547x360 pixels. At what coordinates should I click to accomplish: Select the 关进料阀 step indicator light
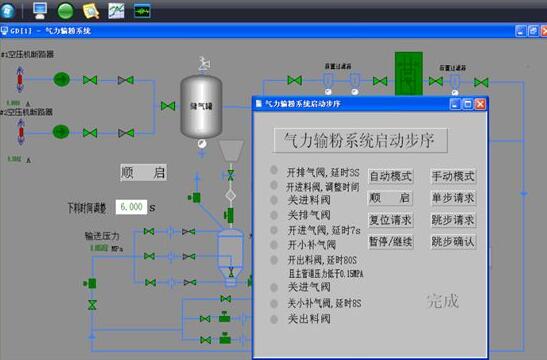click(274, 200)
